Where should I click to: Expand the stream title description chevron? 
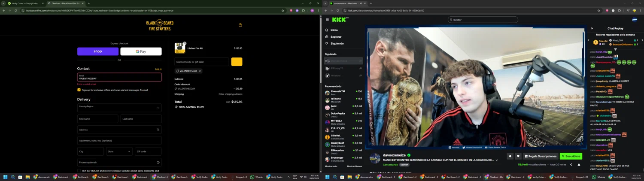pos(497,160)
